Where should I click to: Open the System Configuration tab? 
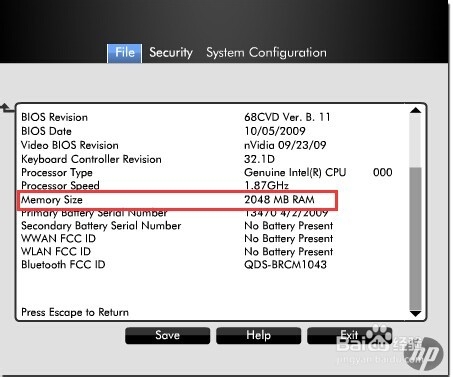click(266, 53)
